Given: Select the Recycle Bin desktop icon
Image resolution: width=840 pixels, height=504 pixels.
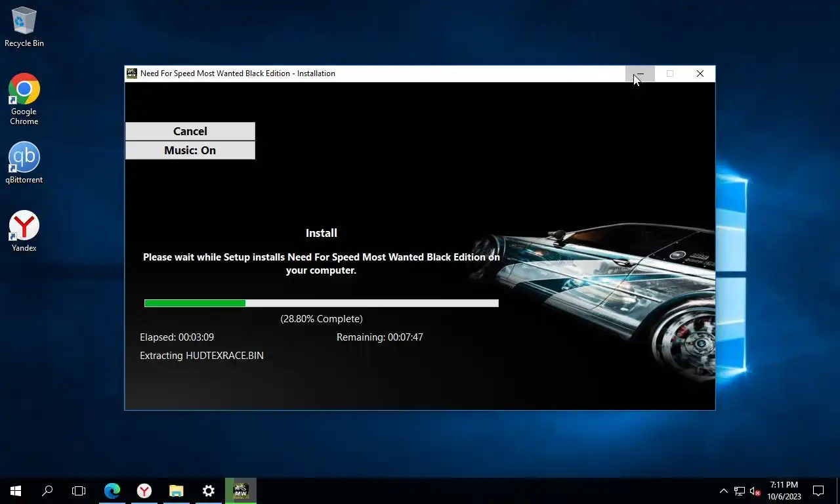Looking at the screenshot, I should (x=24, y=28).
